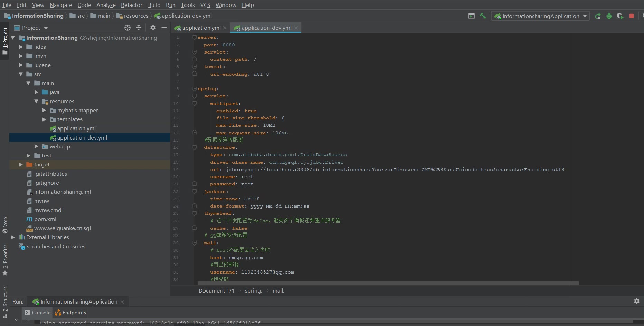
Task: Click the spring: breadcrumb link
Action: (253, 291)
